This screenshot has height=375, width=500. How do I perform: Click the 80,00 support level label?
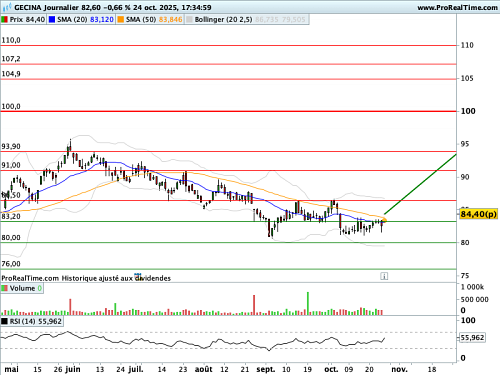click(11, 238)
